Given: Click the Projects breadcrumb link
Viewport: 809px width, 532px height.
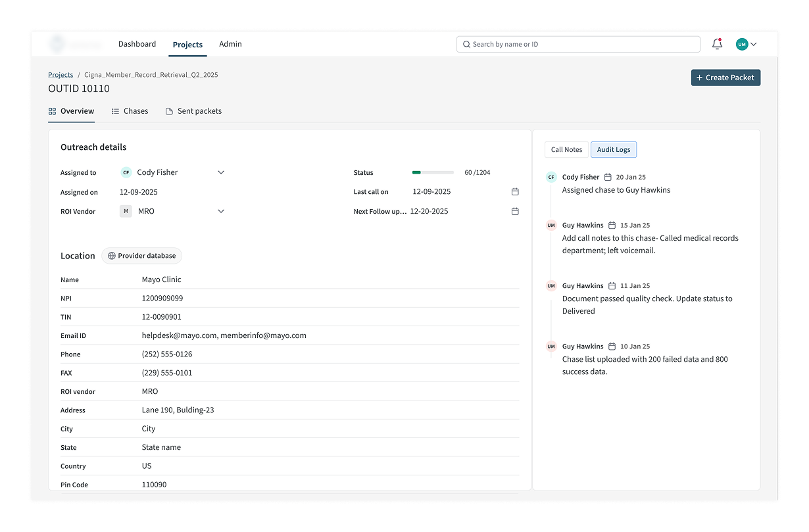Looking at the screenshot, I should pyautogui.click(x=61, y=75).
